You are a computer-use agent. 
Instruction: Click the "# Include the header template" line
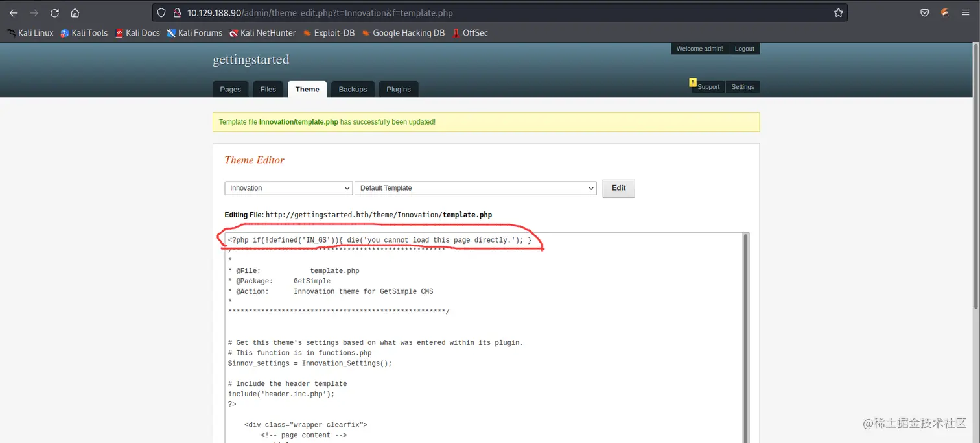pyautogui.click(x=287, y=384)
